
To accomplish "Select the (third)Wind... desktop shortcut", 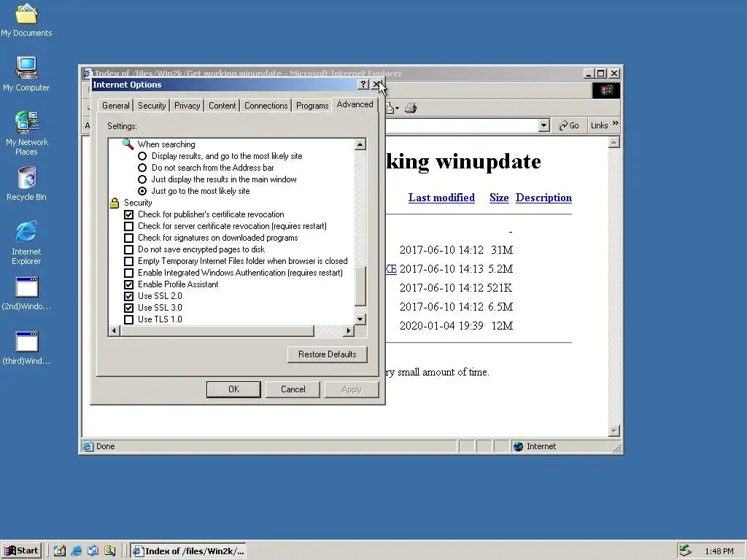I will (x=26, y=349).
